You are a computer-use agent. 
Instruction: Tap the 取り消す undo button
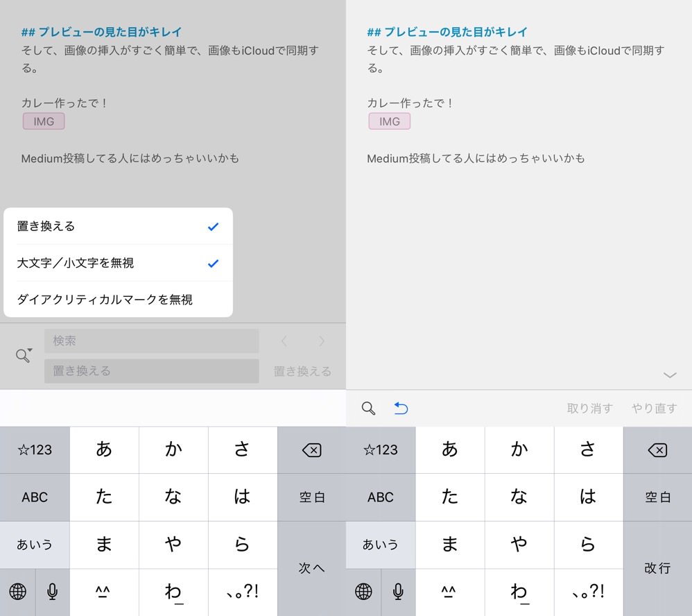pos(589,409)
